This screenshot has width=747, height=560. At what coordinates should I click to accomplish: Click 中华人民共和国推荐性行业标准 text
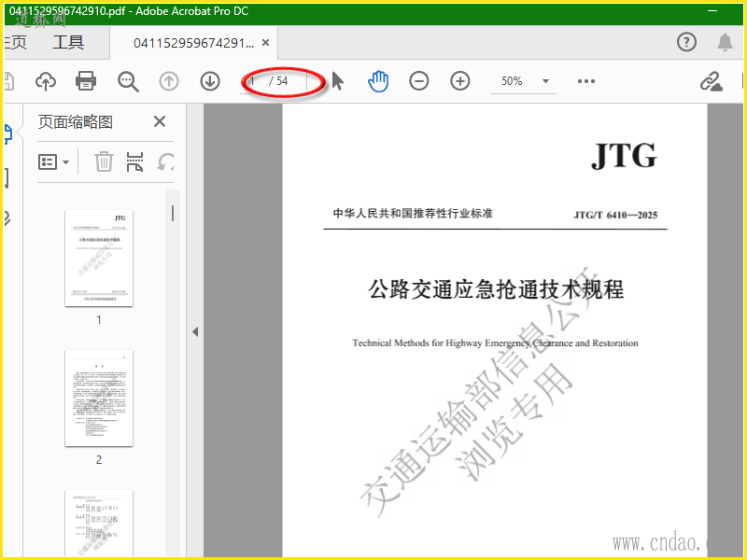(413, 214)
